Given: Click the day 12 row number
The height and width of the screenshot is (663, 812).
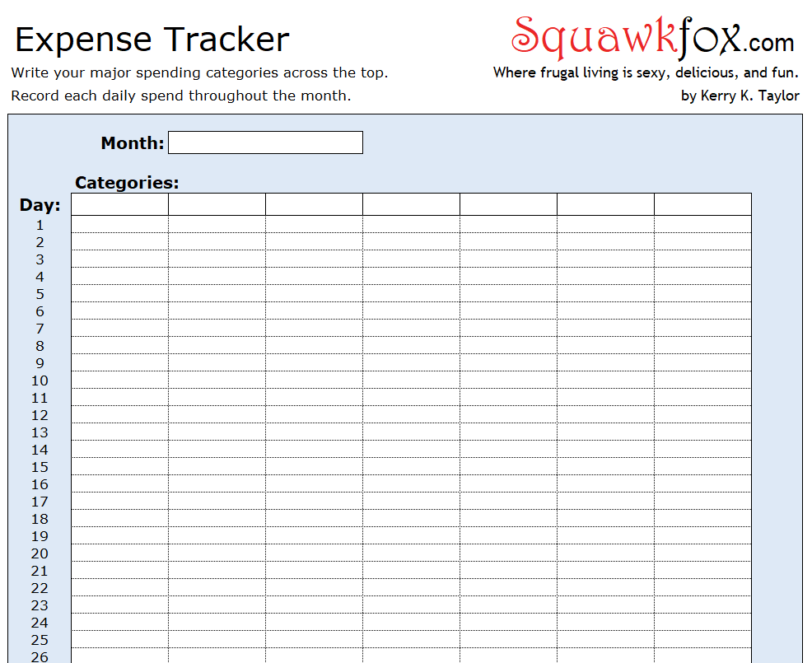Looking at the screenshot, I should (x=40, y=415).
